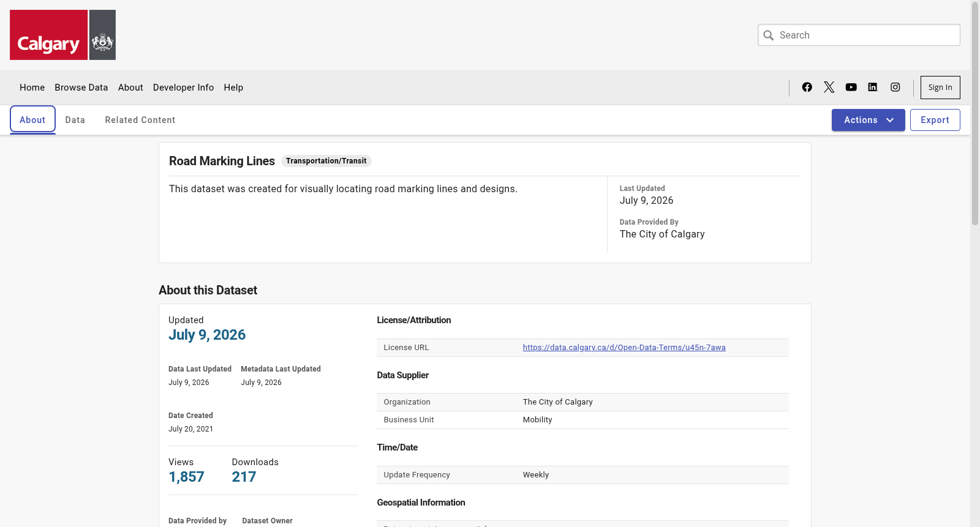Click the Transportation/Transit category tag
The image size is (980, 527).
(x=326, y=161)
